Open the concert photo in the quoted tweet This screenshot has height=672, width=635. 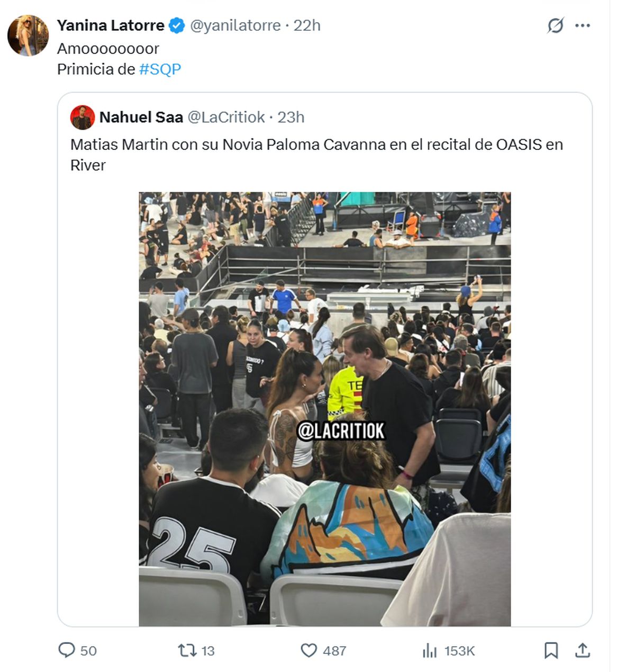click(x=324, y=409)
